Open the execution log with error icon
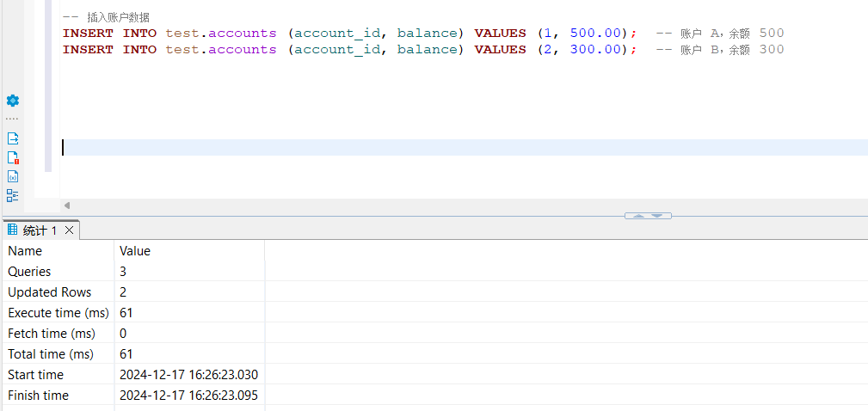 (x=13, y=158)
